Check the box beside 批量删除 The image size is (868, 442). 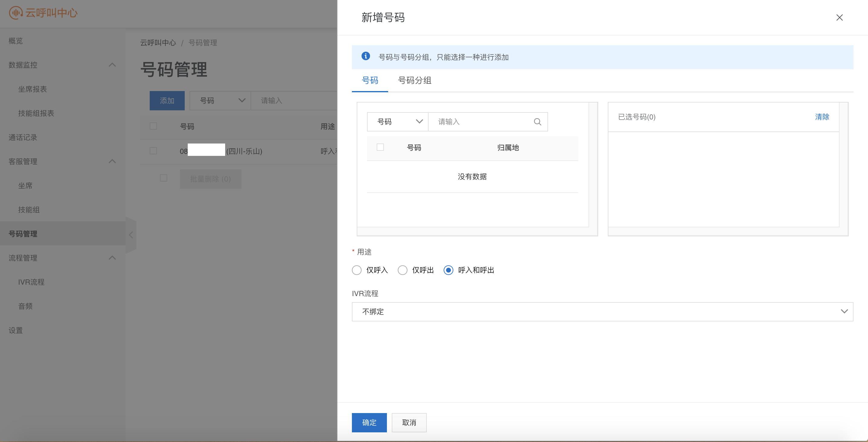[163, 178]
